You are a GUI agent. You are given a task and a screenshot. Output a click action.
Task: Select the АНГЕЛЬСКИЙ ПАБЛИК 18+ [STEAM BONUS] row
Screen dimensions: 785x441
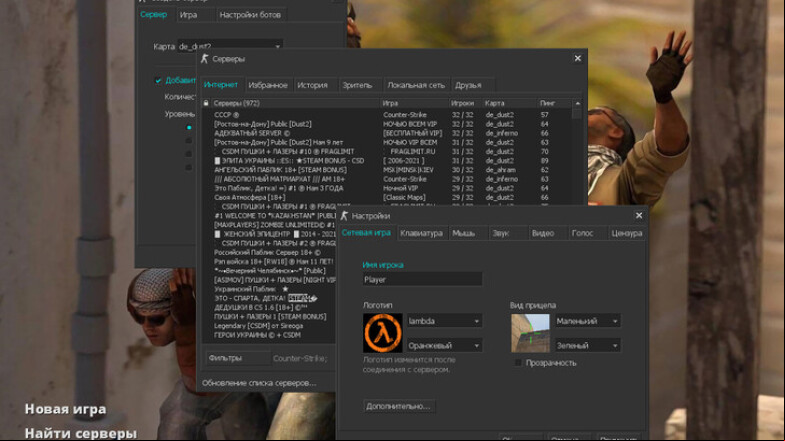click(x=387, y=170)
